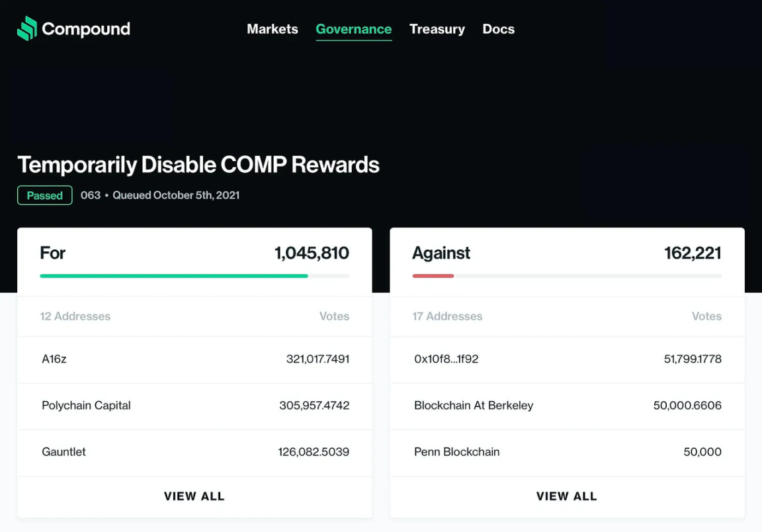
Task: Click the green For progress bar
Action: point(173,276)
